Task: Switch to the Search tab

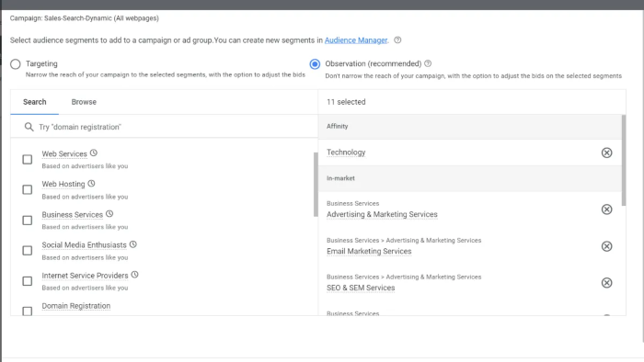Action: [x=35, y=102]
